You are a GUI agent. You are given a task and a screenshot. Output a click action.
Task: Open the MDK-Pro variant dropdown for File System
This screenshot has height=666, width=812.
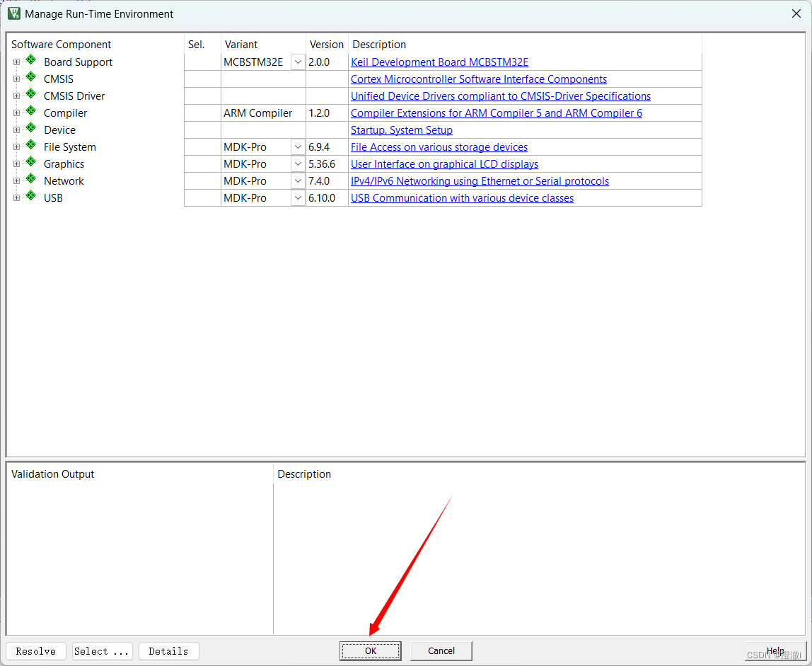[x=298, y=147]
